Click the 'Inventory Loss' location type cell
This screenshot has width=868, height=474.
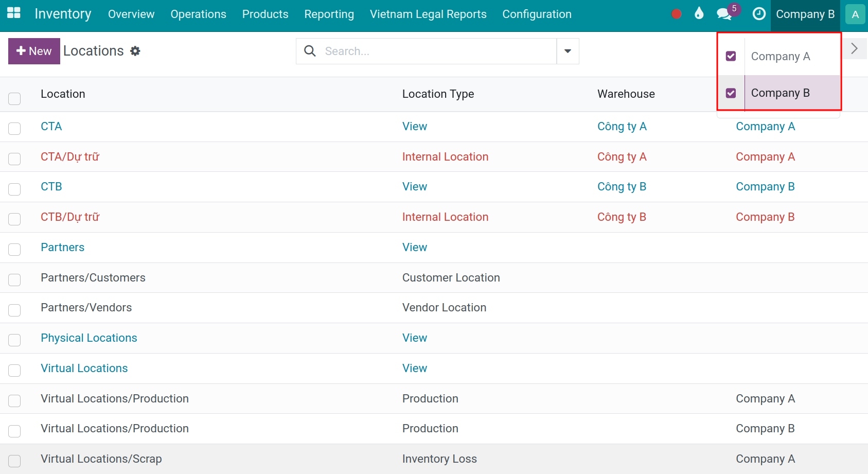click(439, 459)
